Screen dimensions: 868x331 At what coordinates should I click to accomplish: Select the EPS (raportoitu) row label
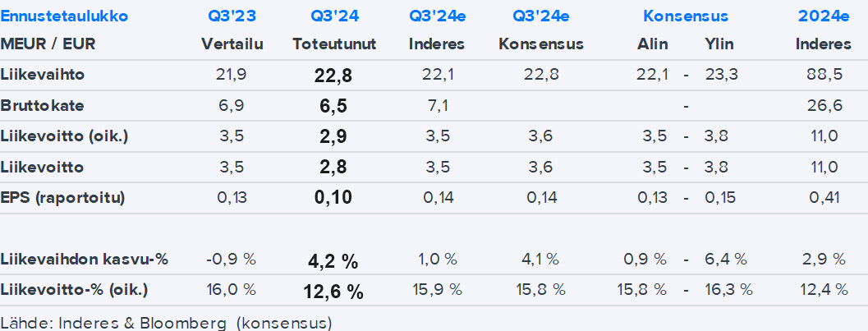pyautogui.click(x=62, y=198)
